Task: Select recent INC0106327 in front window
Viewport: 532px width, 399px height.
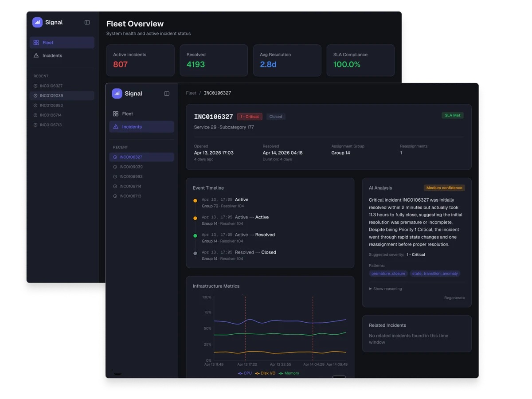Action: point(142,157)
